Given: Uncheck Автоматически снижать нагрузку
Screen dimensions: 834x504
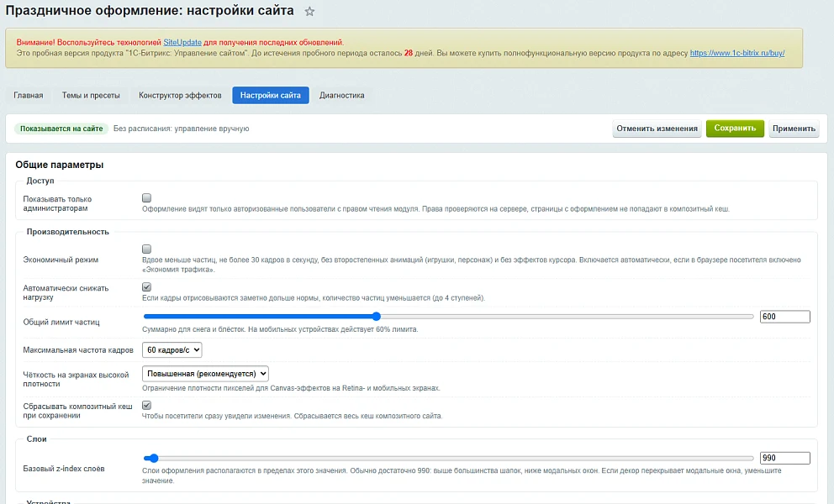Looking at the screenshot, I should click(x=147, y=286).
